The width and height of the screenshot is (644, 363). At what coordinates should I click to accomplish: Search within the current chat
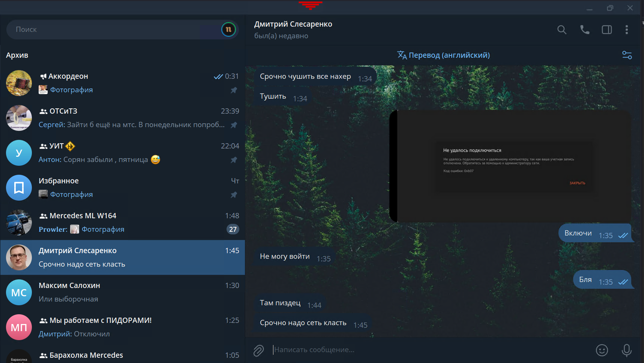tap(561, 30)
